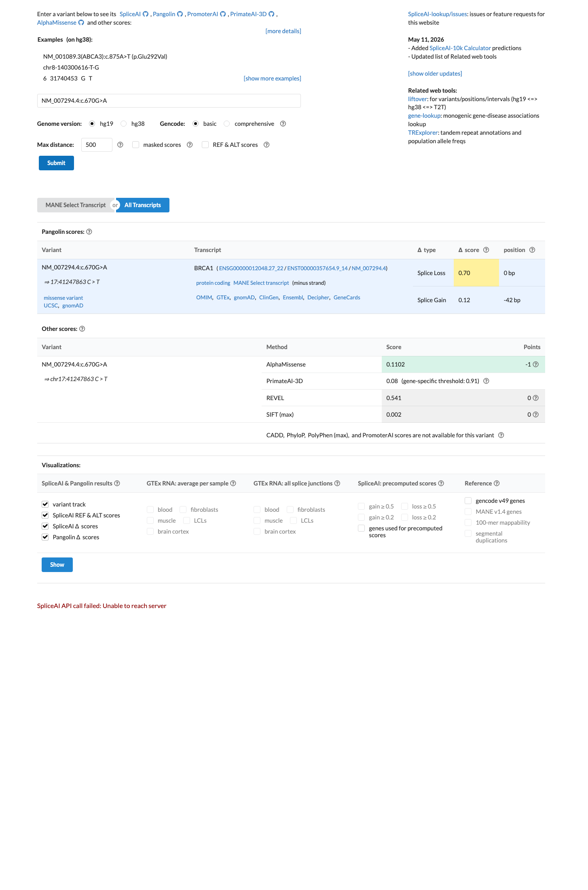Open the SpliceAI-lookup/issues link
Viewport: 588px width, 890px height.
(x=438, y=14)
